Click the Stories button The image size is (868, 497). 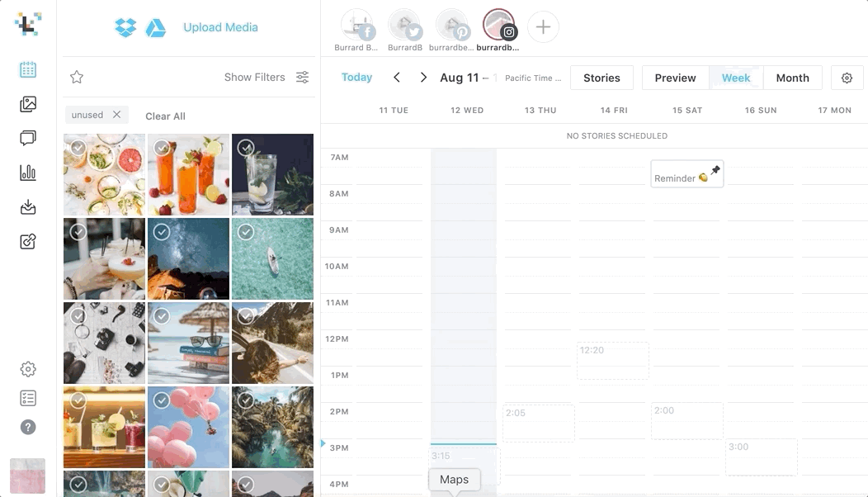point(601,78)
